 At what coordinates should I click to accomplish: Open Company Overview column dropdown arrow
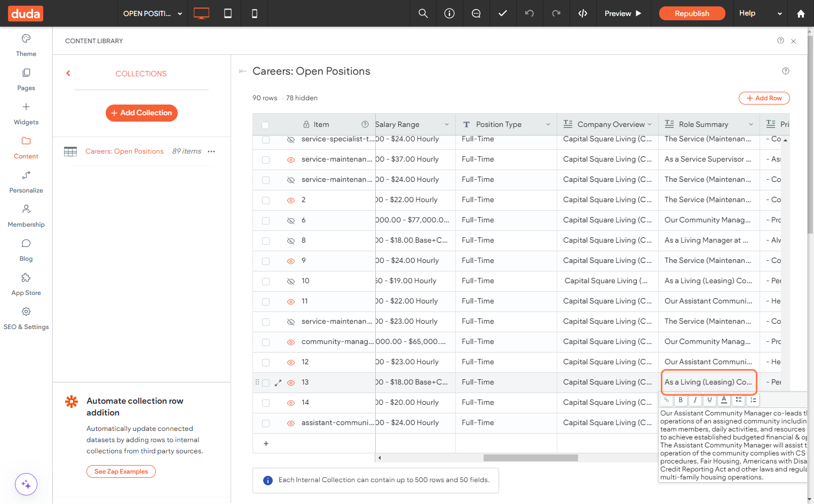click(x=650, y=124)
